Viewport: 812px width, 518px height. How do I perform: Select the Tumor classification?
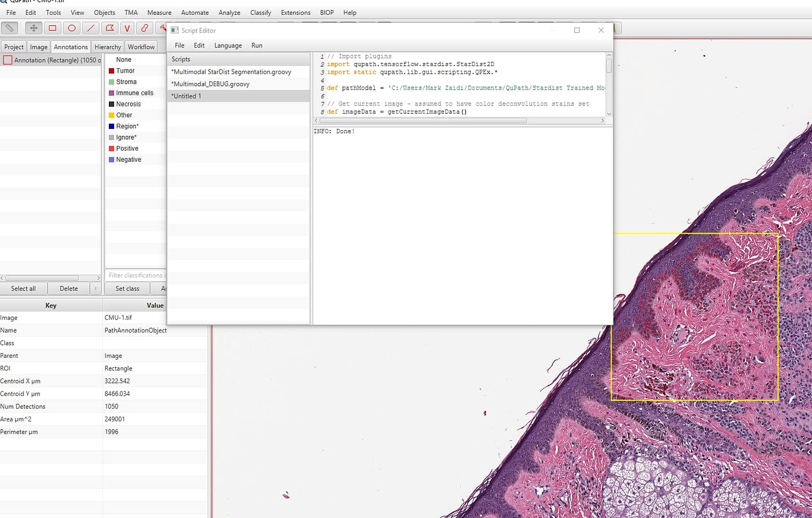125,70
